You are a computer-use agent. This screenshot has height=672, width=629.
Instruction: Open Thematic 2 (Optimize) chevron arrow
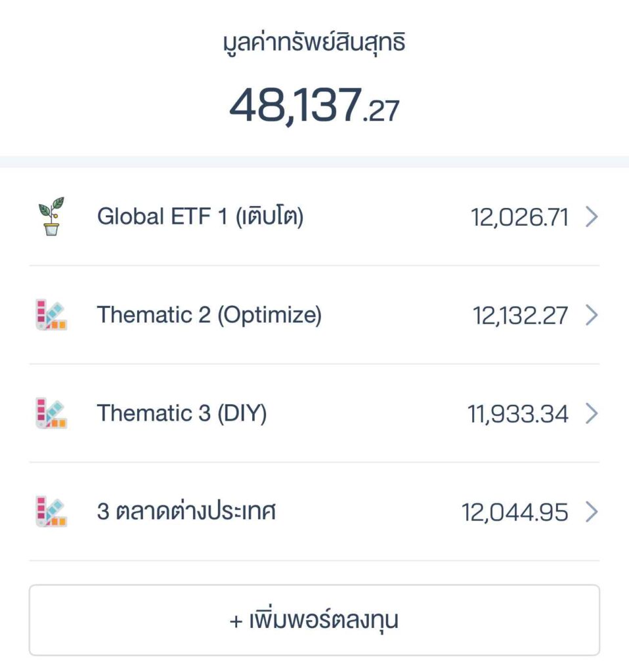tap(591, 315)
